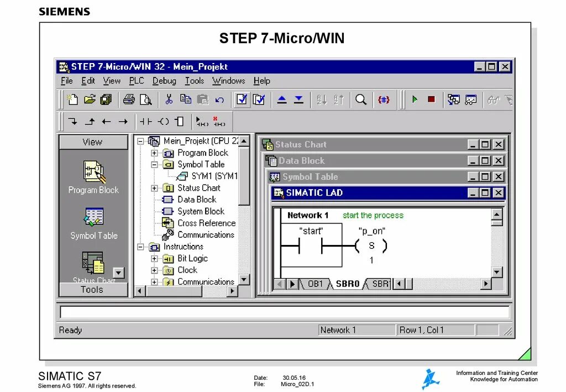
Task: Click the Sort ascending toolbar icon
Action: pyautogui.click(x=321, y=100)
